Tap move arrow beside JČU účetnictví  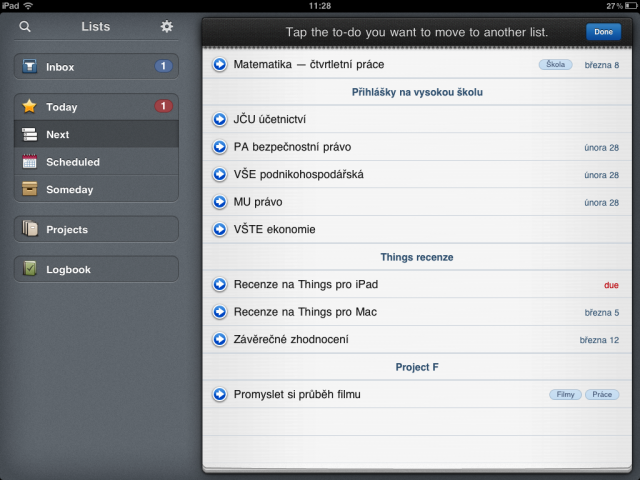coord(220,119)
